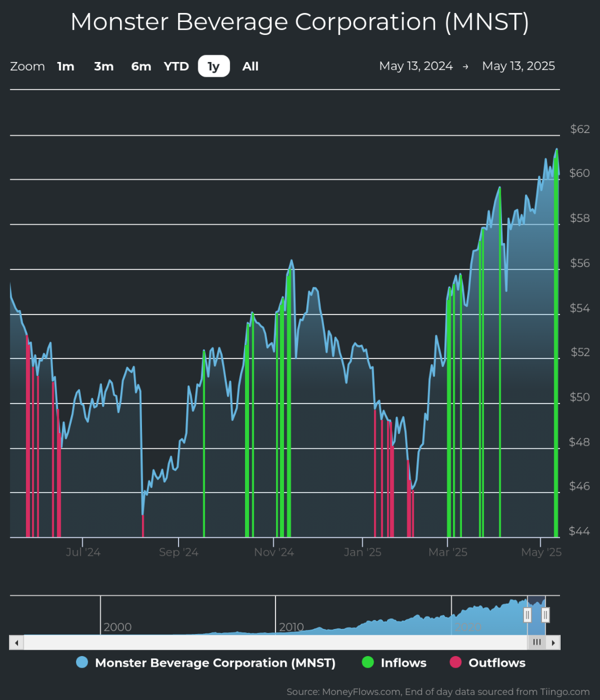The width and height of the screenshot is (600, 700).
Task: Select the 1m zoom range
Action: (x=66, y=67)
